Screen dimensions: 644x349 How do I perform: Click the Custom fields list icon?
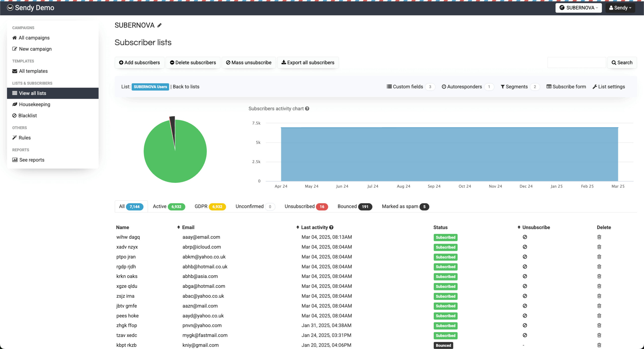pyautogui.click(x=389, y=86)
